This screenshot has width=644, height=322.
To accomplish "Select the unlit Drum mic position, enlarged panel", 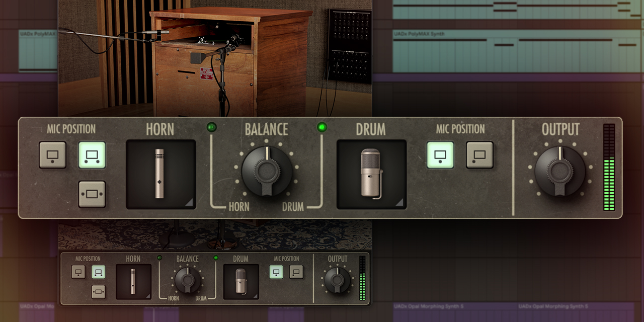I will pos(479,155).
